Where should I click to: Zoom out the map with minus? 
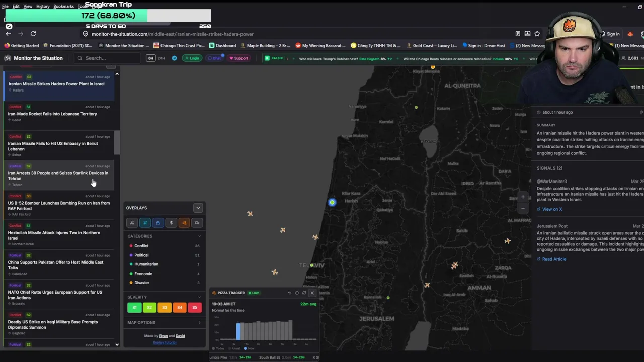(523, 208)
